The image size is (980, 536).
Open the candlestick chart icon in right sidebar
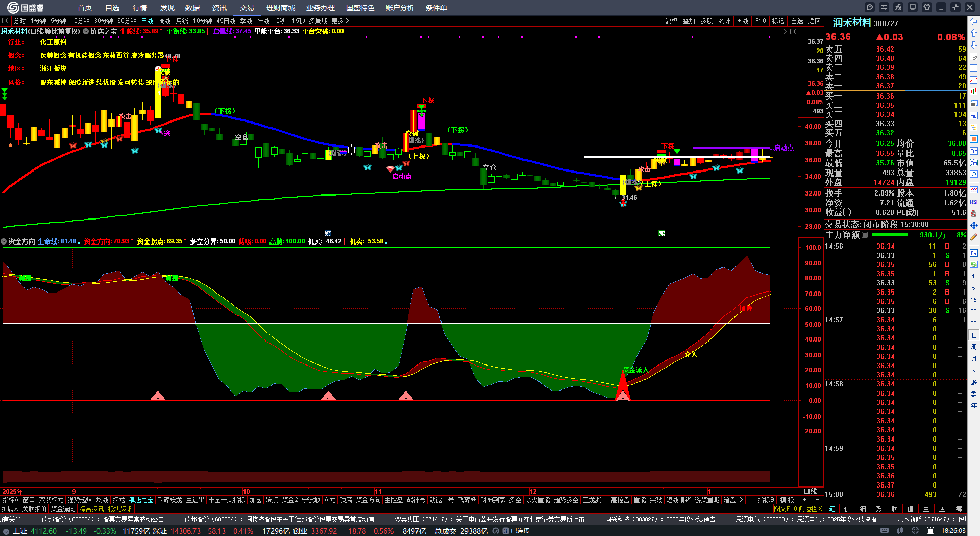(x=974, y=92)
